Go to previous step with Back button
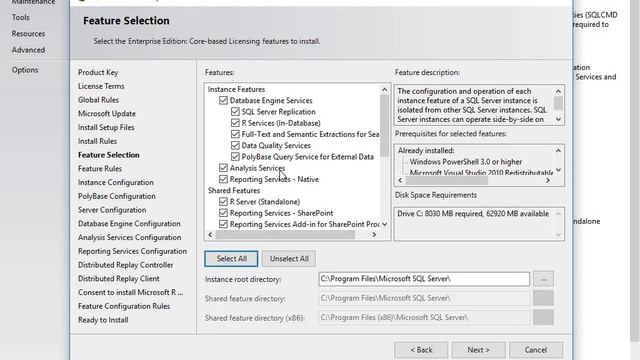Screen dimensions: 640x360 pyautogui.click(x=421, y=350)
